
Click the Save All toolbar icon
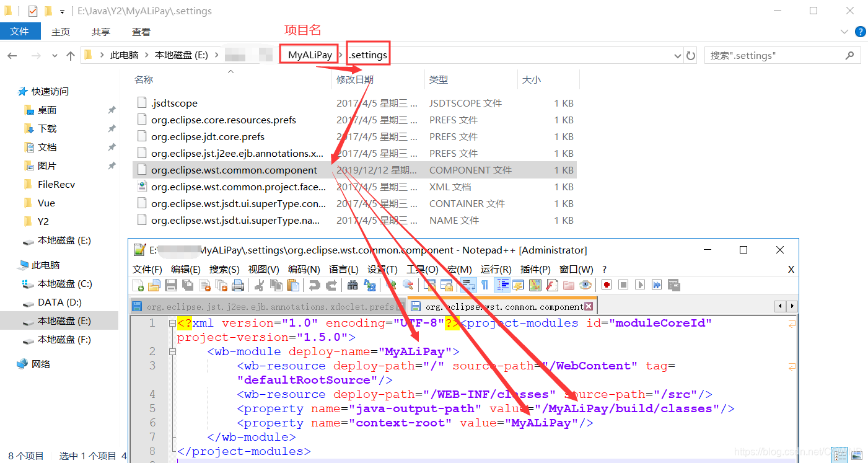188,285
